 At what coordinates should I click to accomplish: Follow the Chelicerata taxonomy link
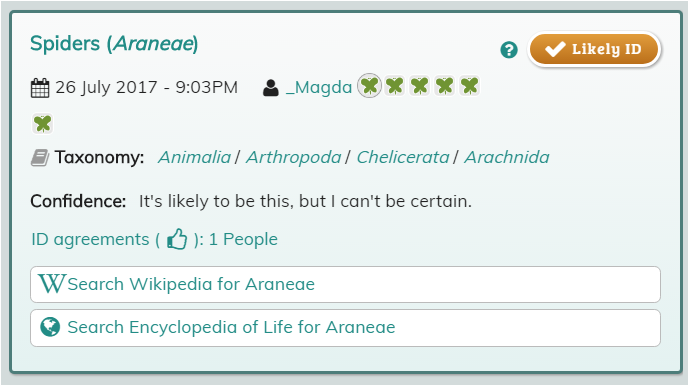403,157
